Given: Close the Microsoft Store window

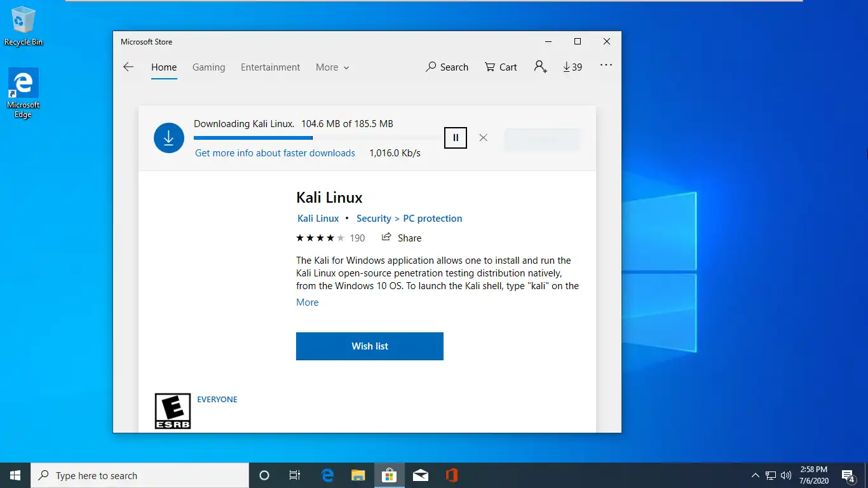Looking at the screenshot, I should (x=607, y=41).
